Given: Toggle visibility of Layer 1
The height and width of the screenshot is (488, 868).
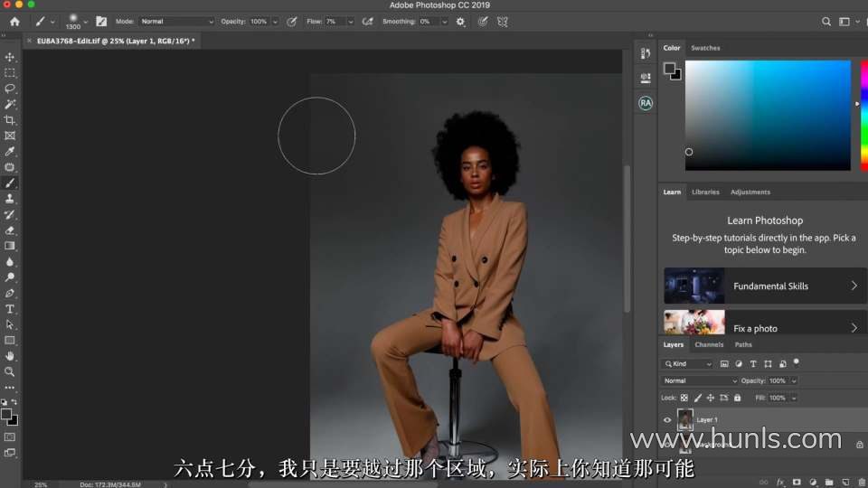Looking at the screenshot, I should 667,419.
